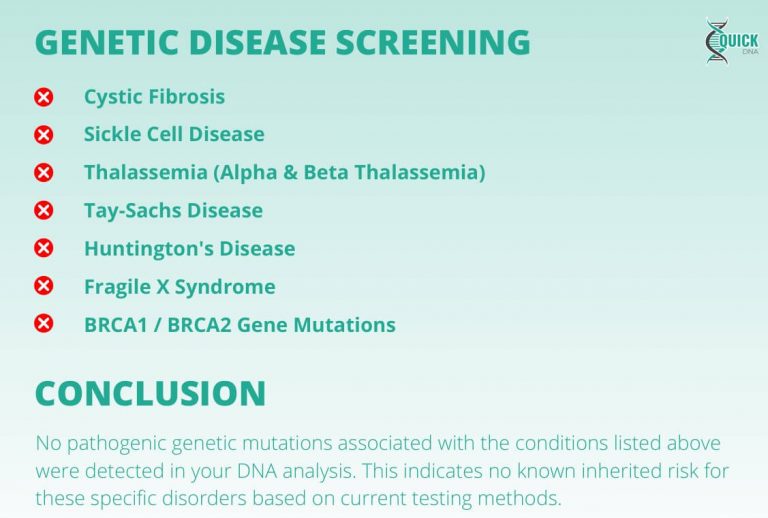Select the Fragile X Syndrome label
768x518 pixels.
179,287
